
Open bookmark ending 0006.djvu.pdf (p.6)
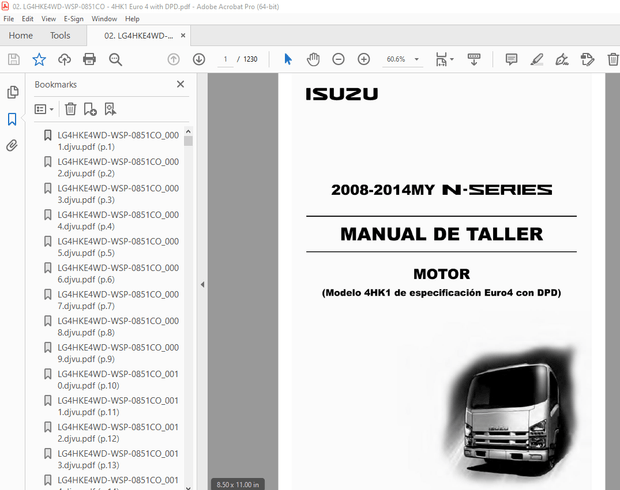(x=118, y=273)
